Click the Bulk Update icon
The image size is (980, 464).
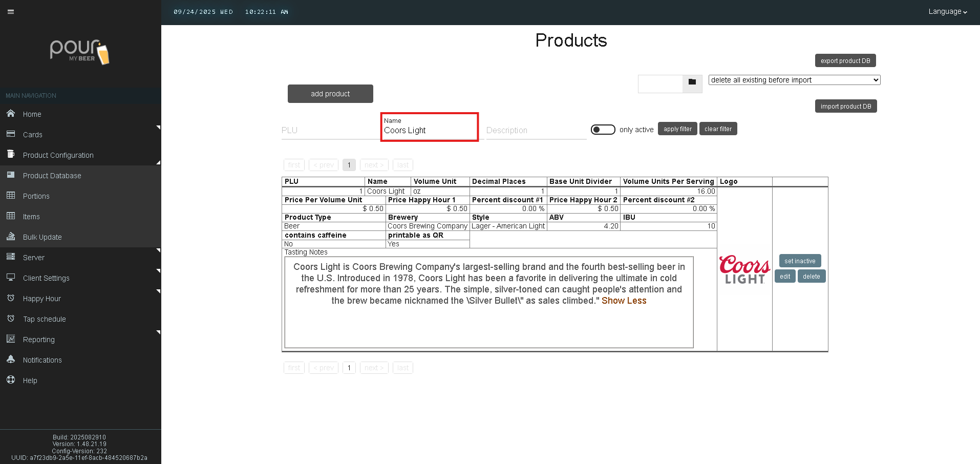click(11, 237)
